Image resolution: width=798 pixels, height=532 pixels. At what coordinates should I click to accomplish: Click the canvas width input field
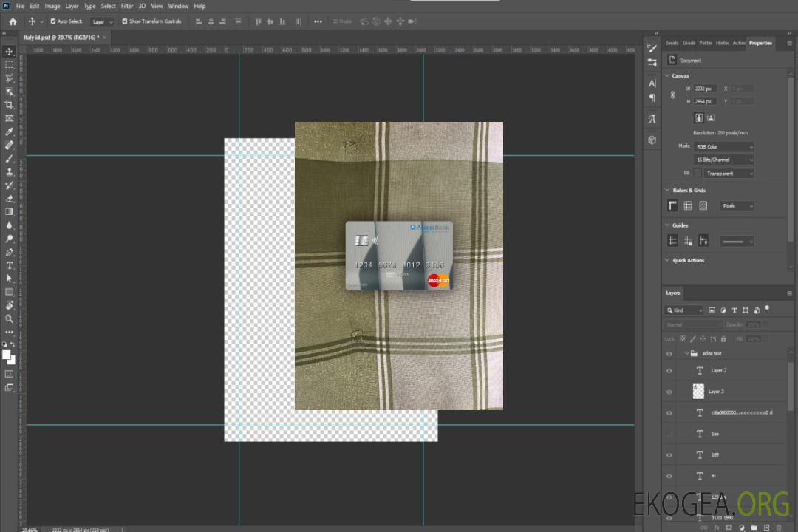tap(705, 89)
